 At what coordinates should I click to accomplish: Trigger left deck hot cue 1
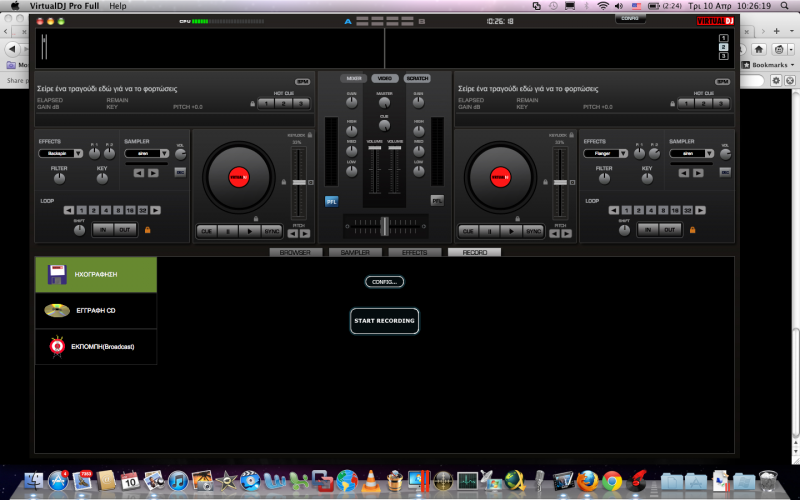point(266,104)
